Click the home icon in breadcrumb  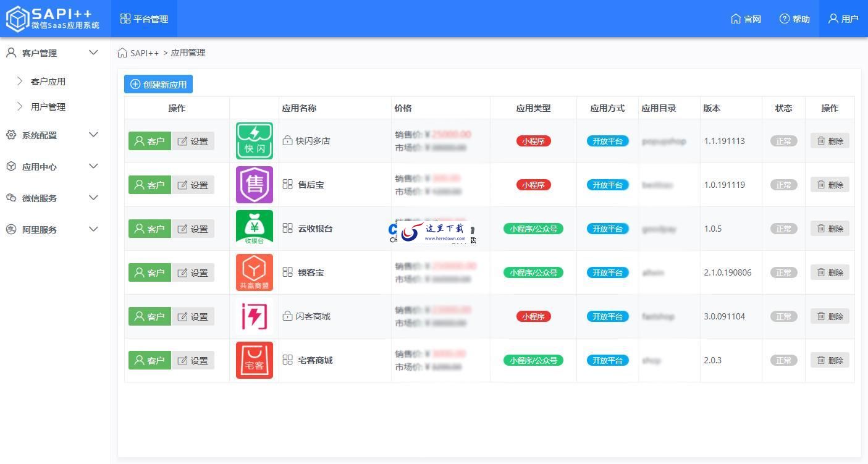click(122, 53)
